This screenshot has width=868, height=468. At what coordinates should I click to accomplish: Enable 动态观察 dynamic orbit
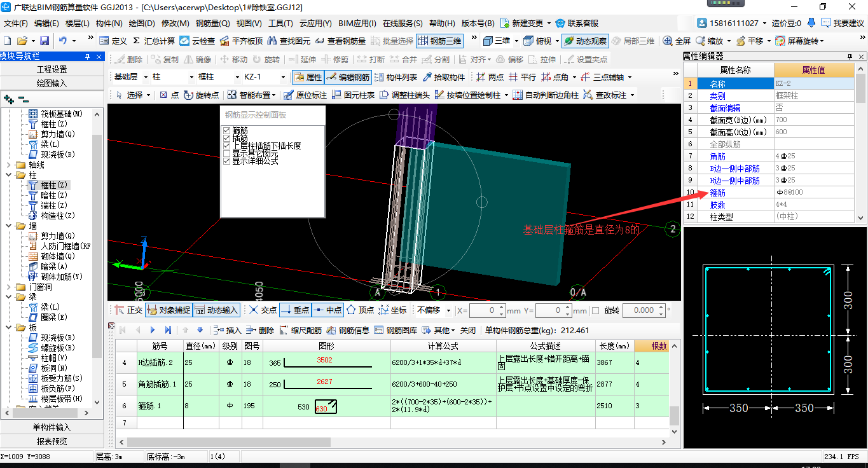[x=585, y=41]
